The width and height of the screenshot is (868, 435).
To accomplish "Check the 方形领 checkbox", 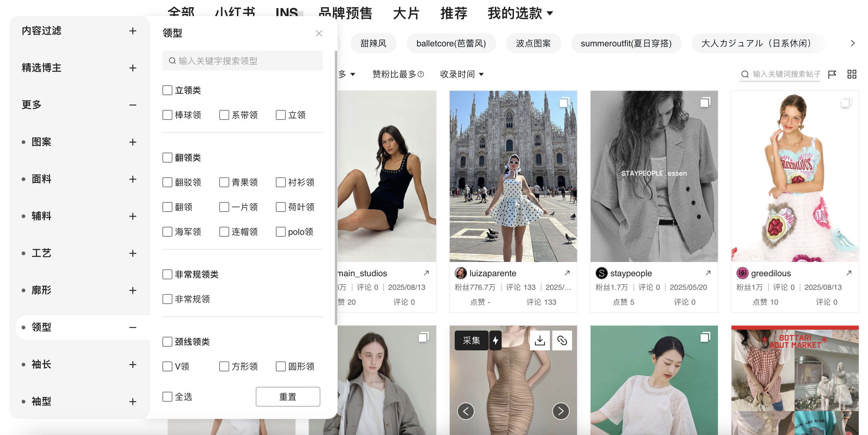I will [224, 366].
